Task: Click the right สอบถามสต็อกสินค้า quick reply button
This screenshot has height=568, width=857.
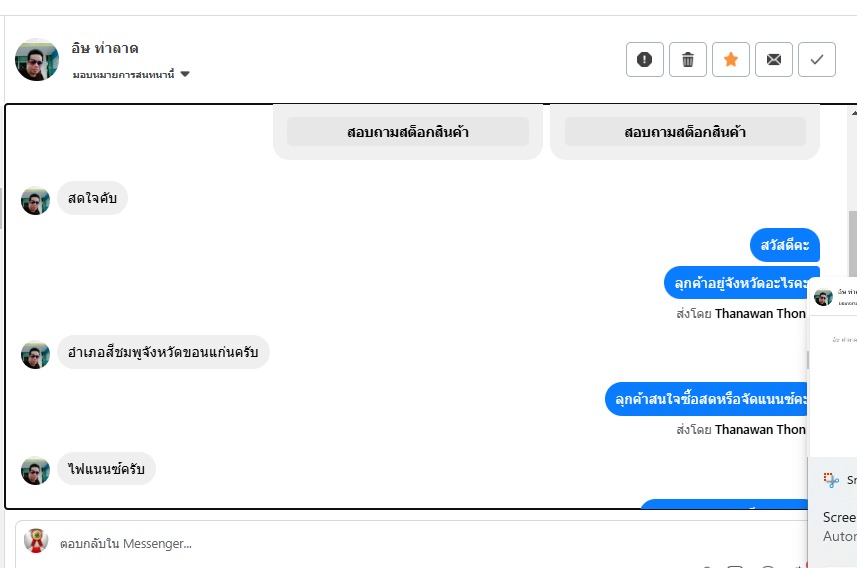Action: click(x=685, y=132)
